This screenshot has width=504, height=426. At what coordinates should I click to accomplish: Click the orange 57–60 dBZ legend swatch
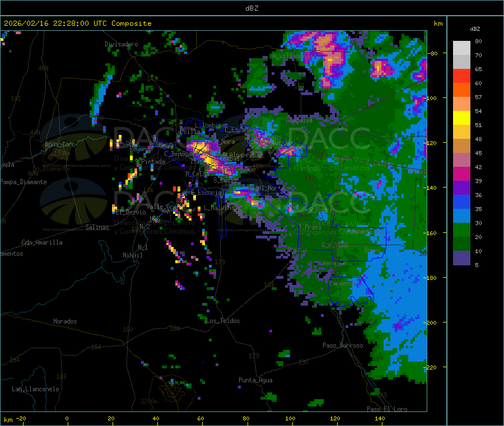tap(461, 90)
